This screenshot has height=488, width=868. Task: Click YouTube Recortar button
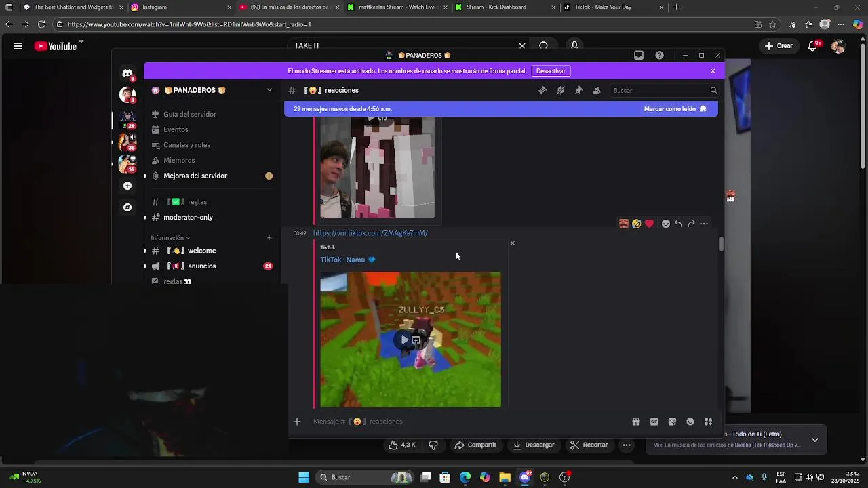coord(589,445)
